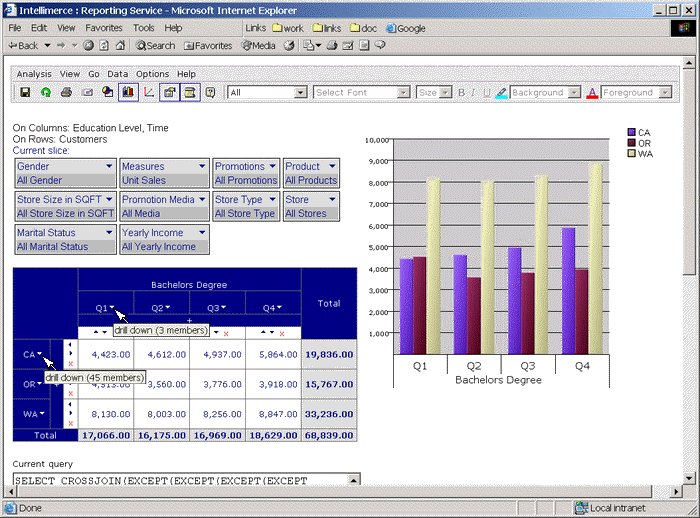The height and width of the screenshot is (518, 700).
Task: Click the OR maroon legend swatch
Action: 631,143
